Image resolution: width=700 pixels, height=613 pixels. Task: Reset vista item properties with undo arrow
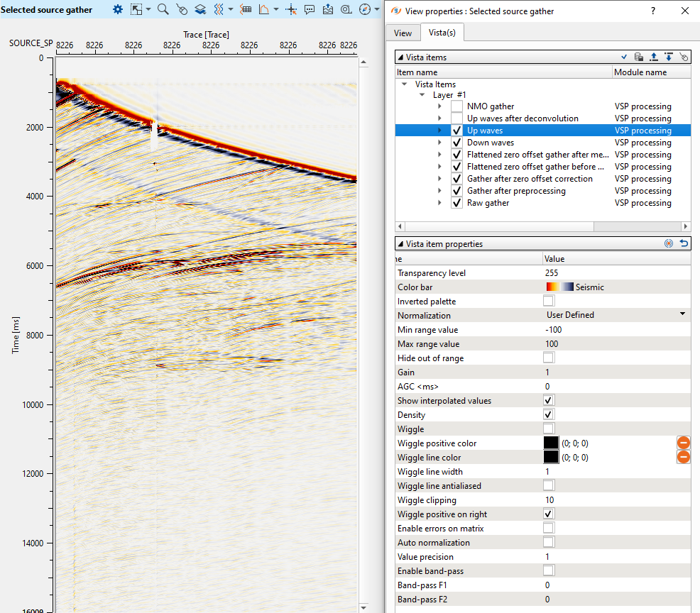pos(684,243)
